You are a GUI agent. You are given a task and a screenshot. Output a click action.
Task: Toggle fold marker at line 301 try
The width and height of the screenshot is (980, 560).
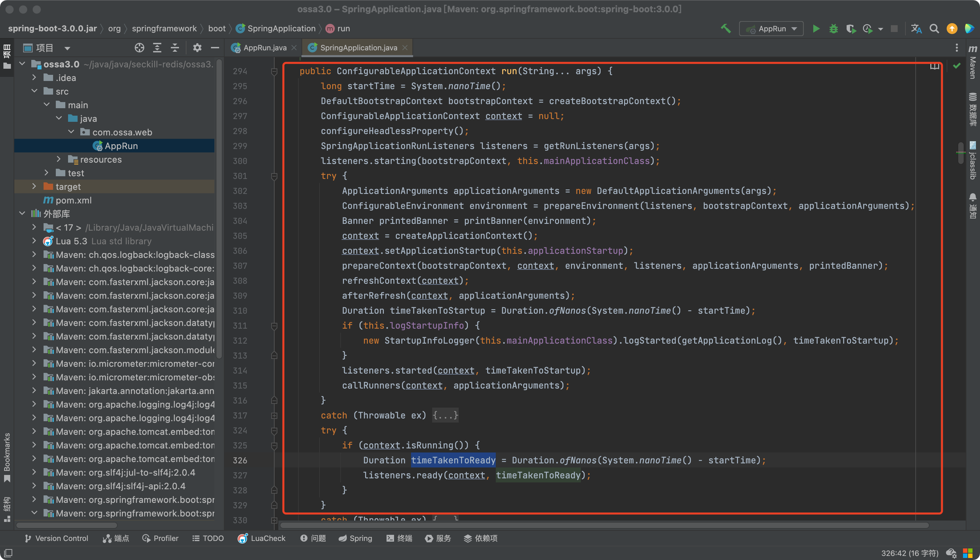coord(274,176)
